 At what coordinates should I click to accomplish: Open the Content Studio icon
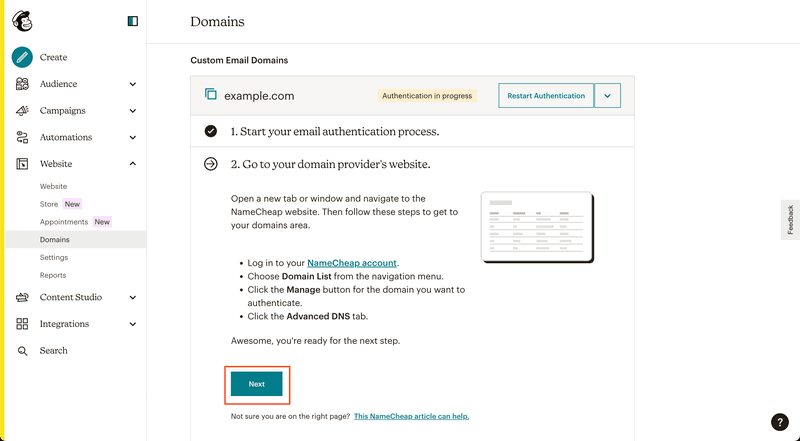(x=22, y=297)
